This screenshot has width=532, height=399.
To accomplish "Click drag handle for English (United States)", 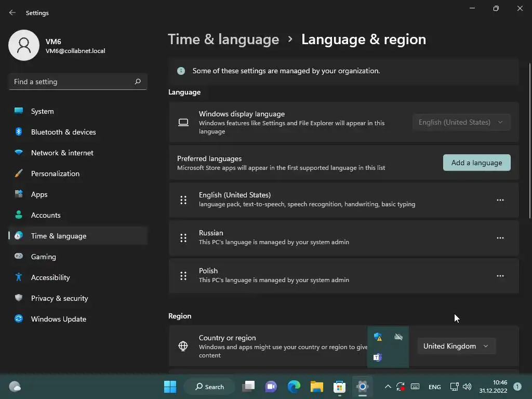I will click(x=183, y=200).
